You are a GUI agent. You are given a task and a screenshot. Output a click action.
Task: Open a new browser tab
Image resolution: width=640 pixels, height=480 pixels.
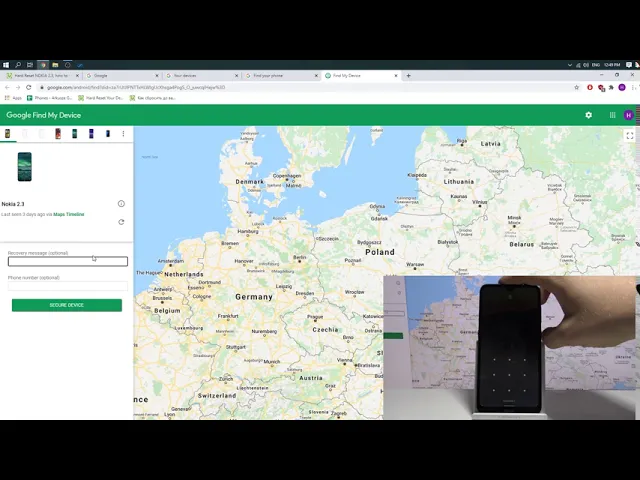408,76
